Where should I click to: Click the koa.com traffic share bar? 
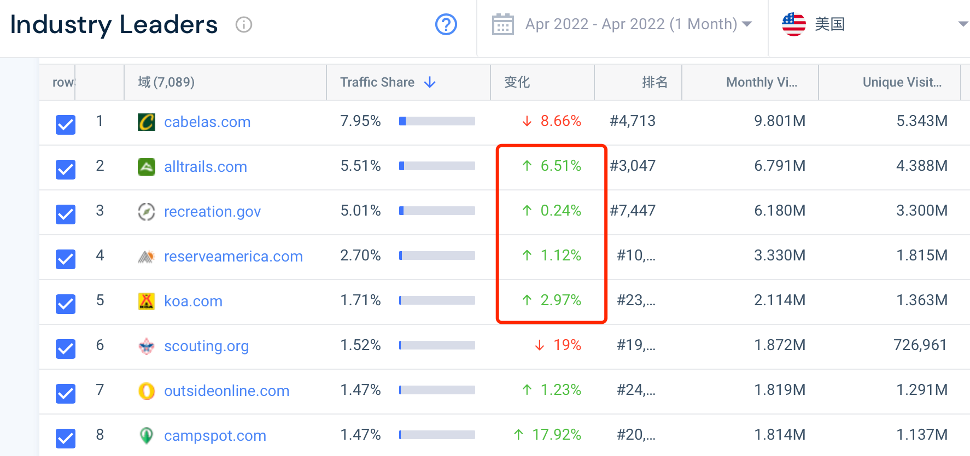coord(437,301)
